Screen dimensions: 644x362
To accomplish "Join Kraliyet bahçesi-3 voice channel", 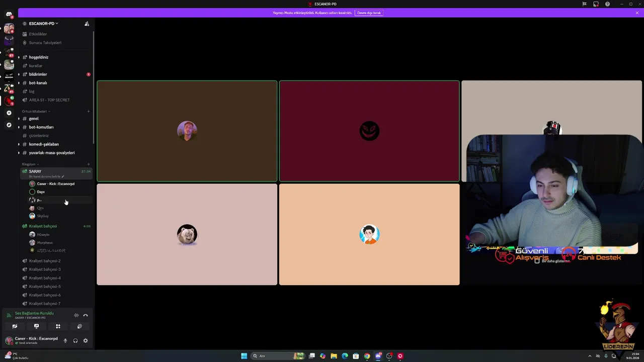I will 45,269.
